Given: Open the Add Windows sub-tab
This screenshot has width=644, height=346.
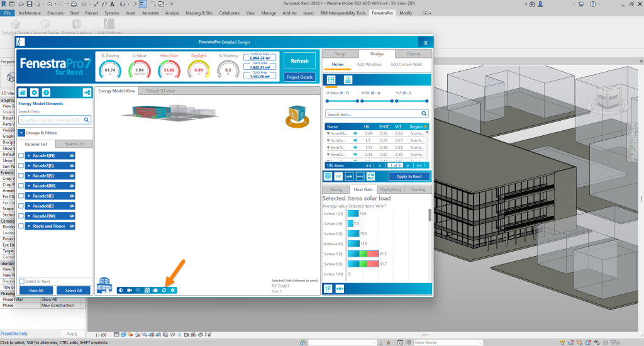Looking at the screenshot, I should [x=369, y=65].
